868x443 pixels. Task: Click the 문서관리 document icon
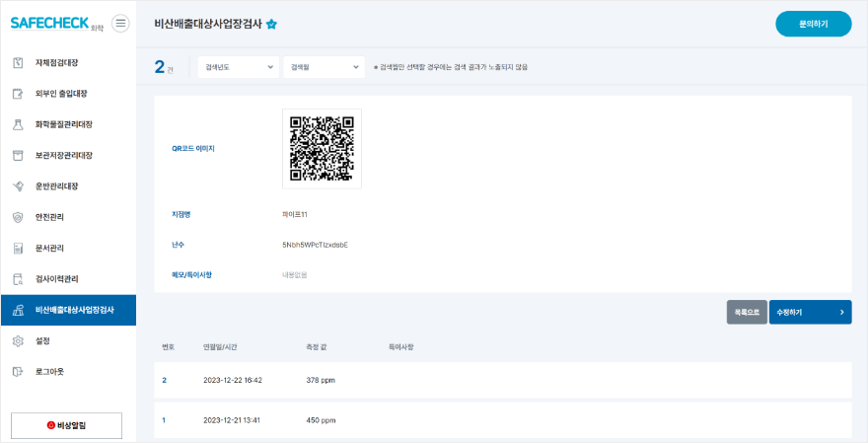(18, 248)
